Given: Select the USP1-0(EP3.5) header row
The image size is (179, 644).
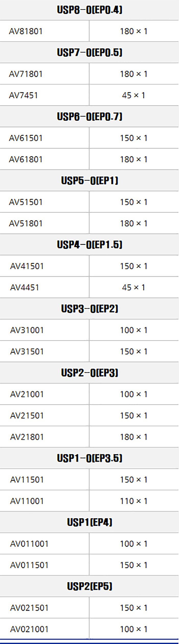Looking at the screenshot, I should [89, 458].
